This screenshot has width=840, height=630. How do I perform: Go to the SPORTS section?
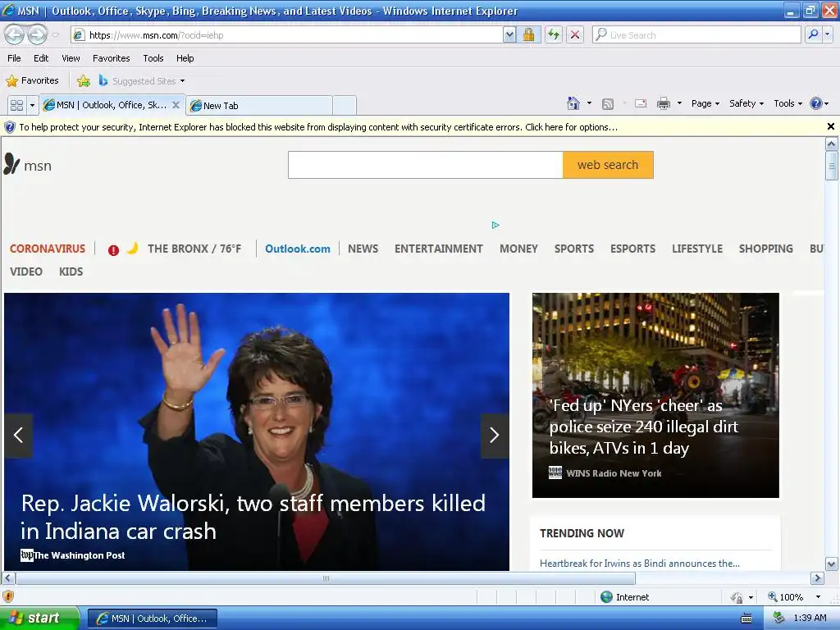click(574, 249)
